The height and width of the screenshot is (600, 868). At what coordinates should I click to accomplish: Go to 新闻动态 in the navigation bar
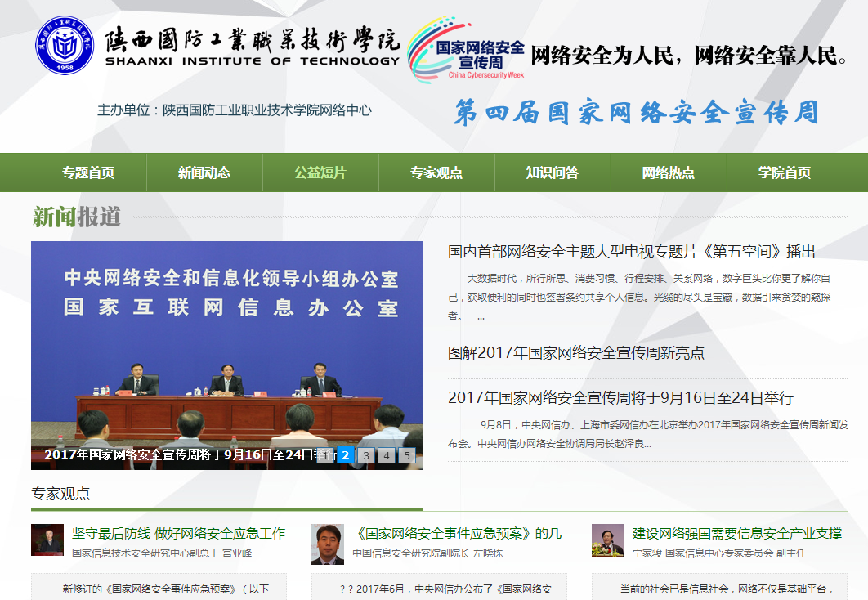[204, 172]
